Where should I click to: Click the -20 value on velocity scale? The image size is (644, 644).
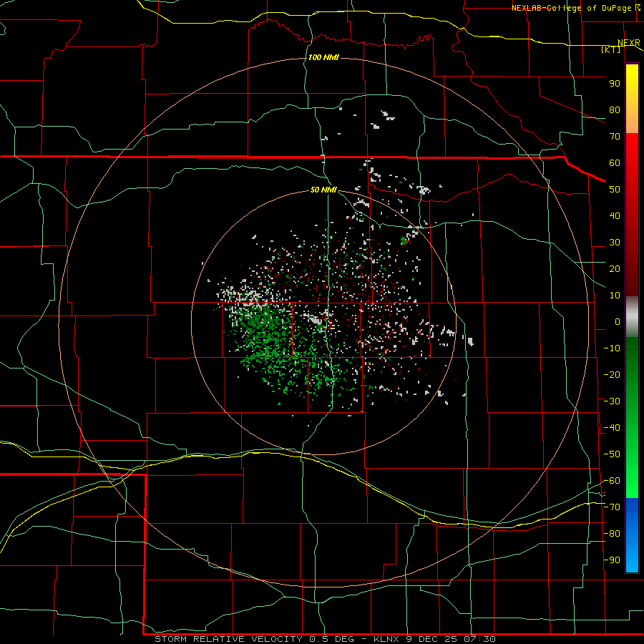click(612, 374)
